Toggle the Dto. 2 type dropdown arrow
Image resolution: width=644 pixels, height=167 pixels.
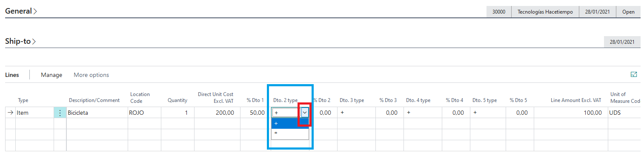click(x=305, y=113)
